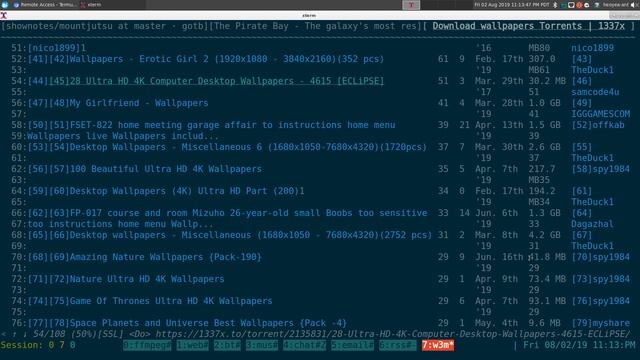
Task: Switch to tmux window 5:email
Action: (353, 345)
